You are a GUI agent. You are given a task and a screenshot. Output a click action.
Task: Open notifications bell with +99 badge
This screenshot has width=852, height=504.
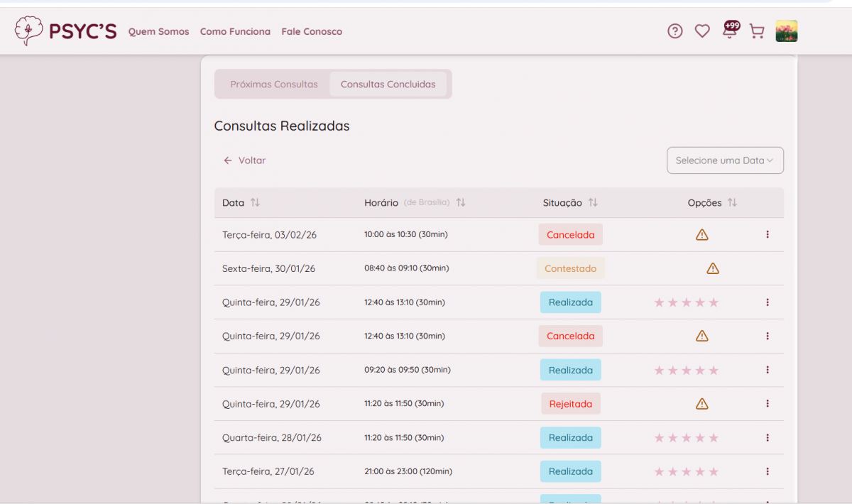pos(729,31)
